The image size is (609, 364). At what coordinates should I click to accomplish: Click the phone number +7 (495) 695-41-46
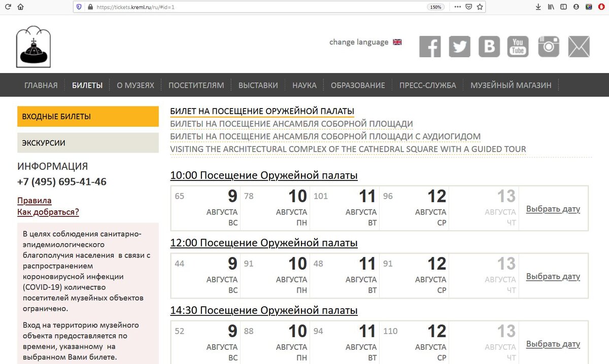[62, 181]
